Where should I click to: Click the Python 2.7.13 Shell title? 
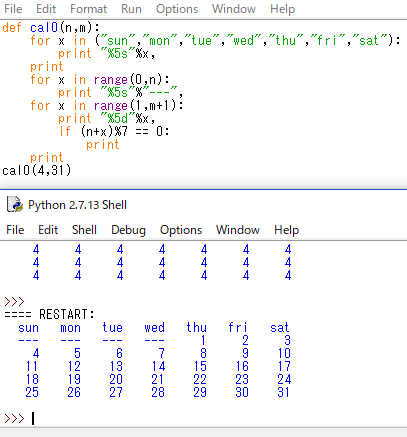point(77,205)
